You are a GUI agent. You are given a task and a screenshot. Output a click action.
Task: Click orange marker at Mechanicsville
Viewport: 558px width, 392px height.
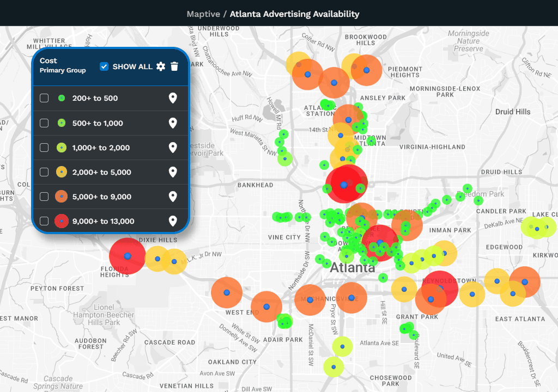point(310,300)
